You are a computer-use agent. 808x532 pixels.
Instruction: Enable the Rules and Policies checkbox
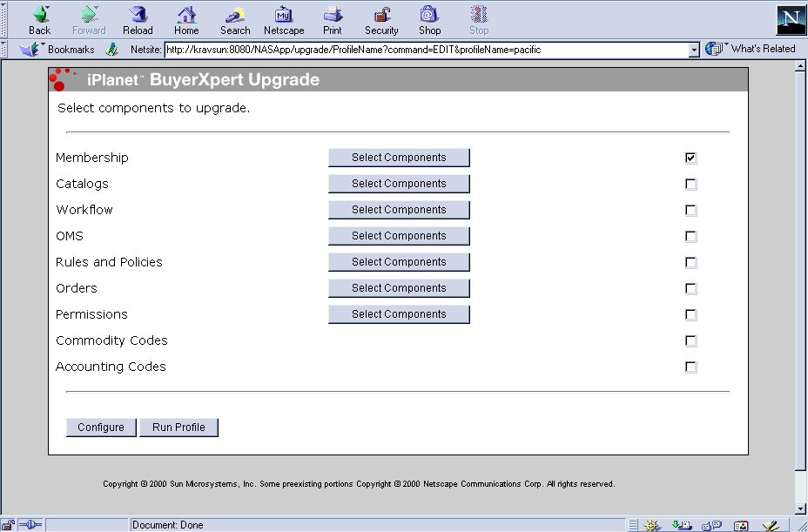point(691,262)
